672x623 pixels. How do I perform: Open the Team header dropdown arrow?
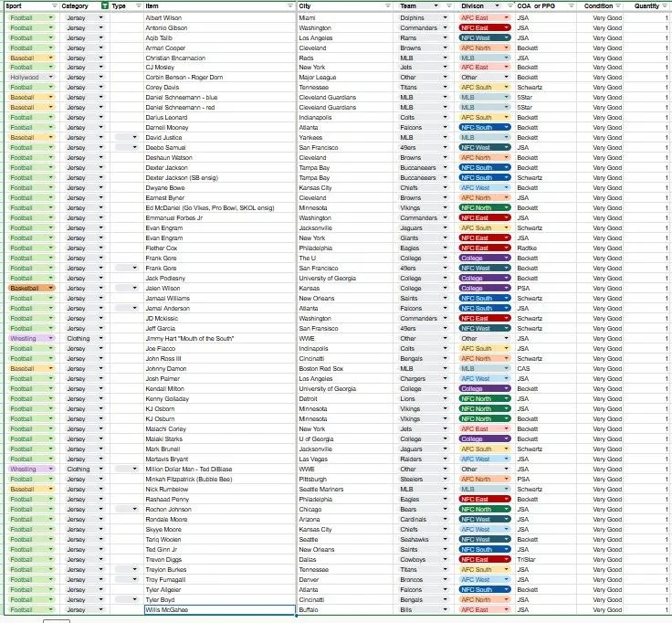436,6
